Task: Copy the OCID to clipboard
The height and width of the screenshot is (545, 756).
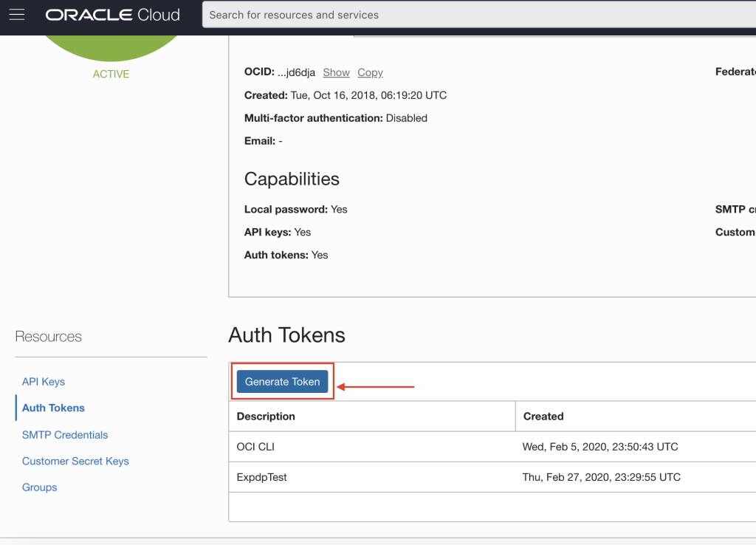Action: 370,72
